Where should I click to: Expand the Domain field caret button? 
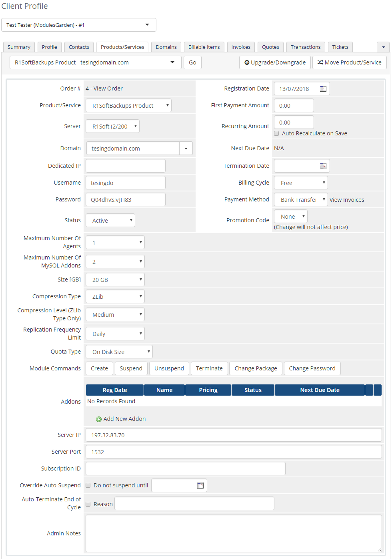[x=186, y=149]
